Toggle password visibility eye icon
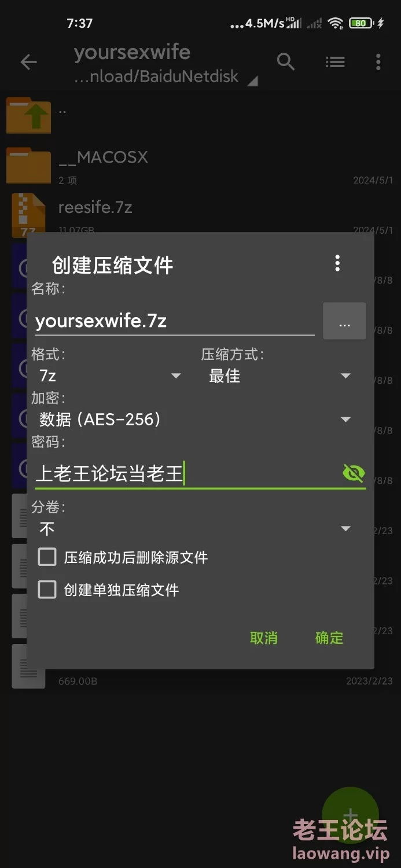The height and width of the screenshot is (868, 401). (x=354, y=473)
